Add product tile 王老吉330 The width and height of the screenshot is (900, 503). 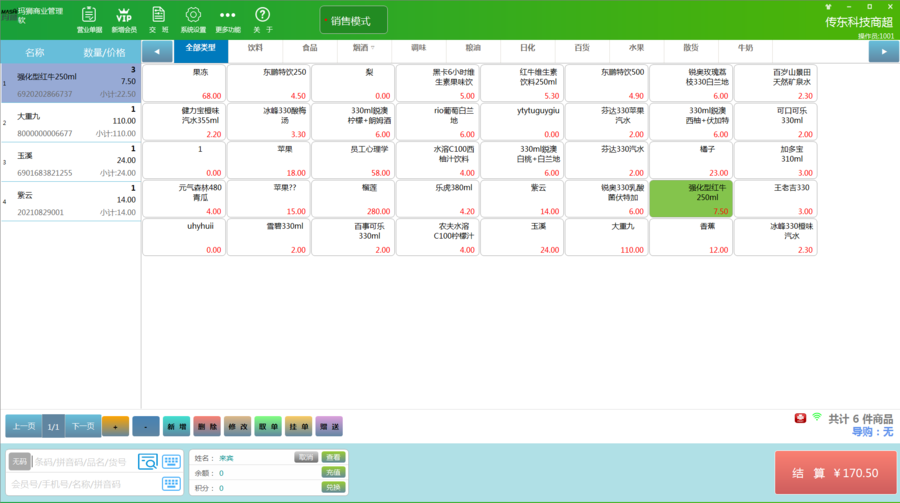(775, 199)
